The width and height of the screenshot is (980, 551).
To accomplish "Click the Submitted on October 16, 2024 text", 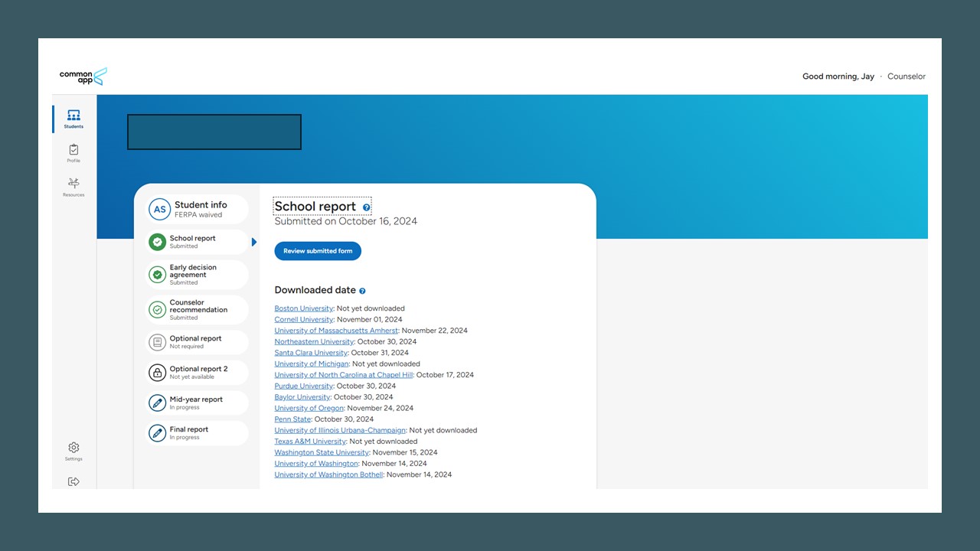I will (x=346, y=221).
